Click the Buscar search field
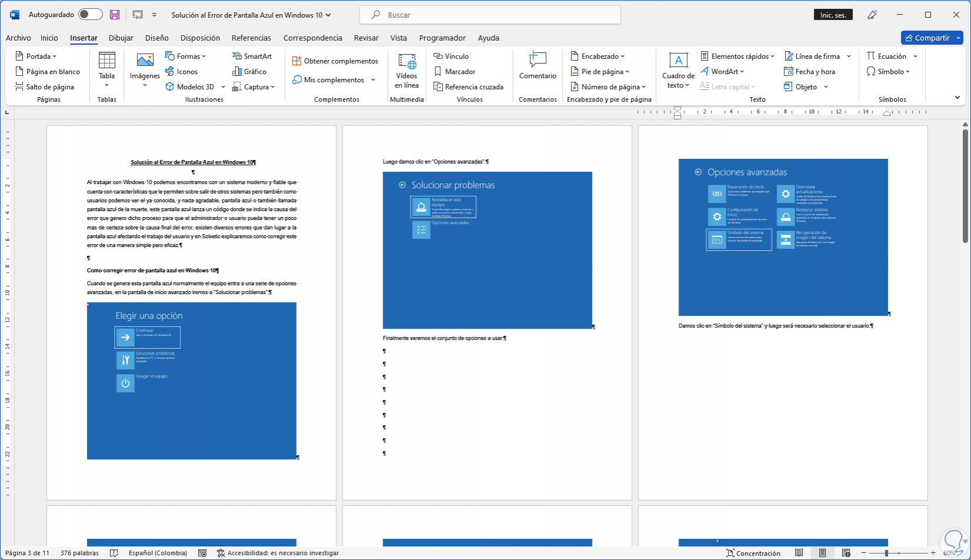 pyautogui.click(x=490, y=15)
